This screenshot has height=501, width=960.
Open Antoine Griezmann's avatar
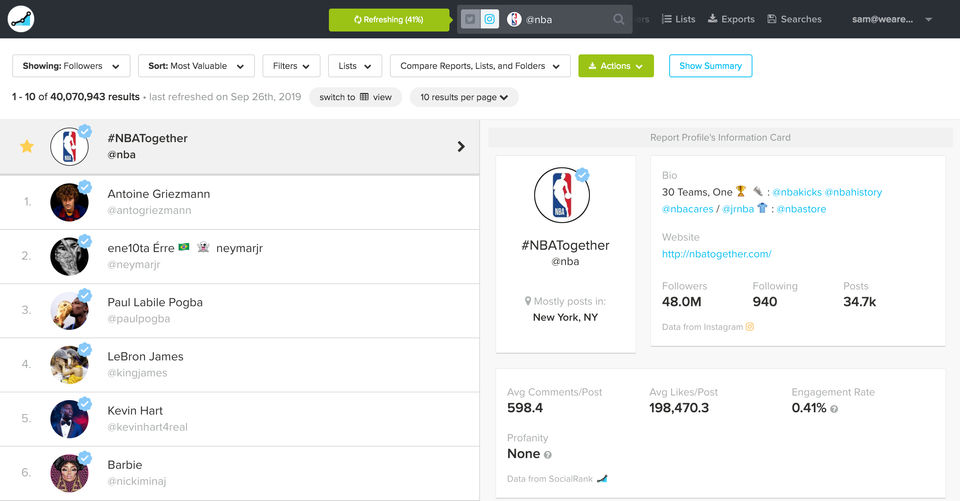(x=69, y=202)
